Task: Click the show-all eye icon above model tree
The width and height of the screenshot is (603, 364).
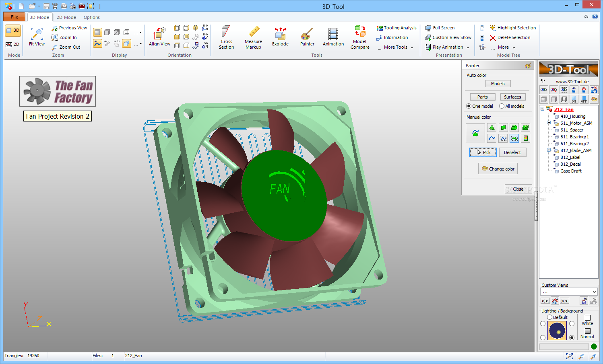Action: coord(544,90)
